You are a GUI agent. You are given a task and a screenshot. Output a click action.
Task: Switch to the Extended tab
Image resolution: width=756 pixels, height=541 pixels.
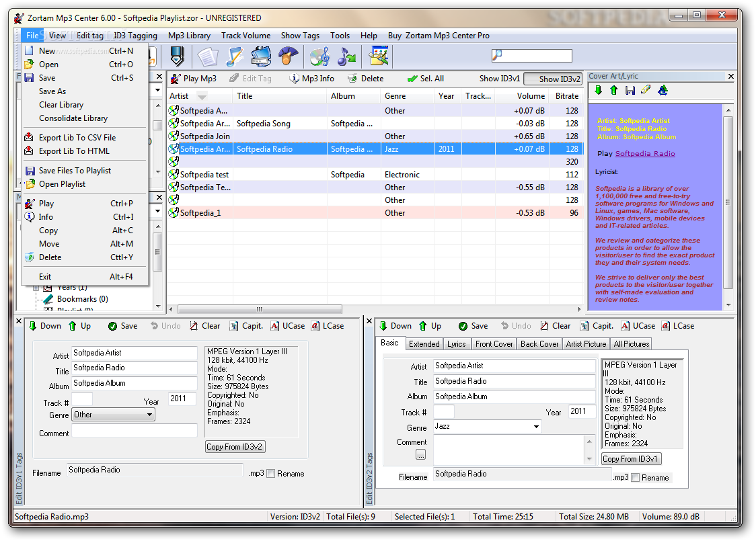[424, 344]
